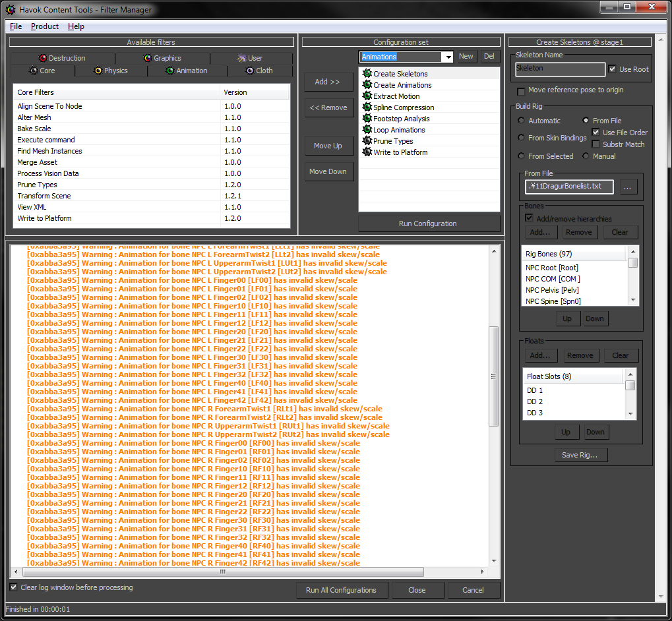The image size is (672, 621).
Task: Open the Help menu
Action: click(76, 26)
